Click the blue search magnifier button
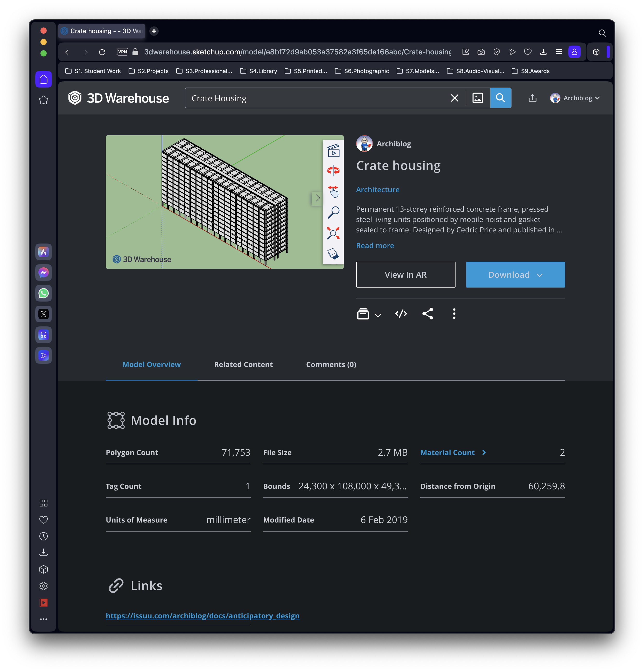 (500, 98)
